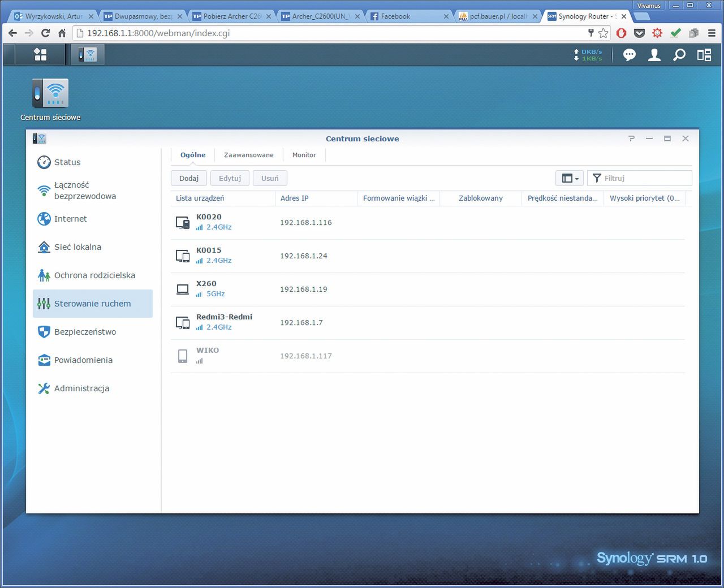Open the column view dropdown
This screenshot has width=724, height=588.
570,178
